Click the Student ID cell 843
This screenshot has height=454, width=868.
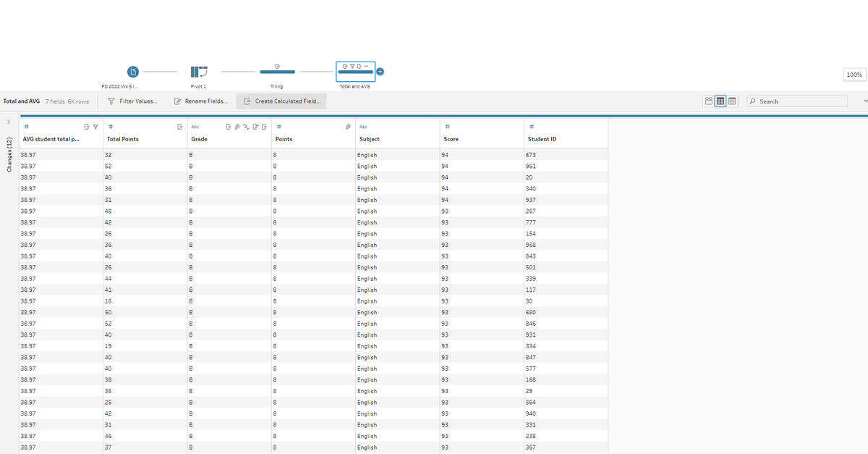[x=566, y=256]
